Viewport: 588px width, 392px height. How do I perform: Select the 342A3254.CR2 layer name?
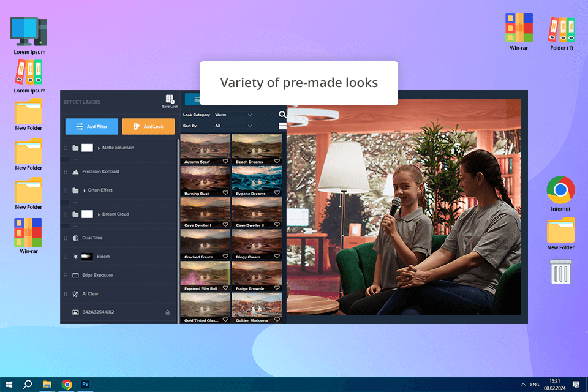98,312
